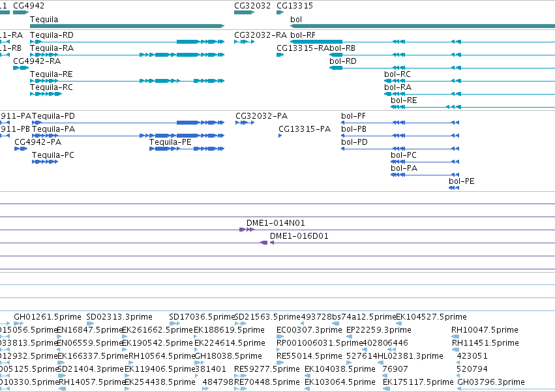Click the CG13315-RA transcript label

point(303,48)
